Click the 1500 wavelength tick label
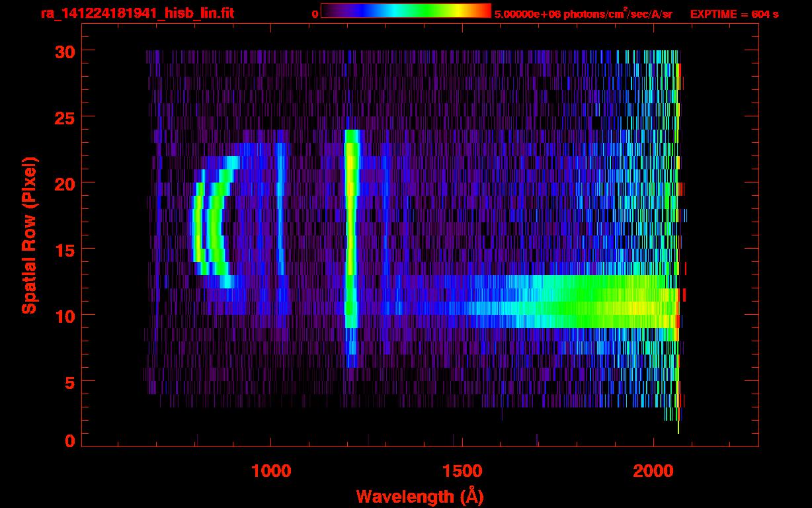 click(462, 471)
